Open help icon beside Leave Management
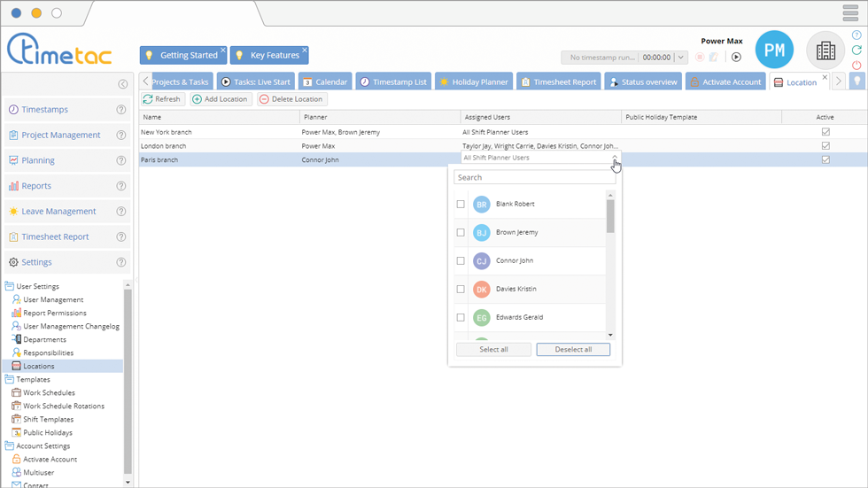 pyautogui.click(x=120, y=212)
